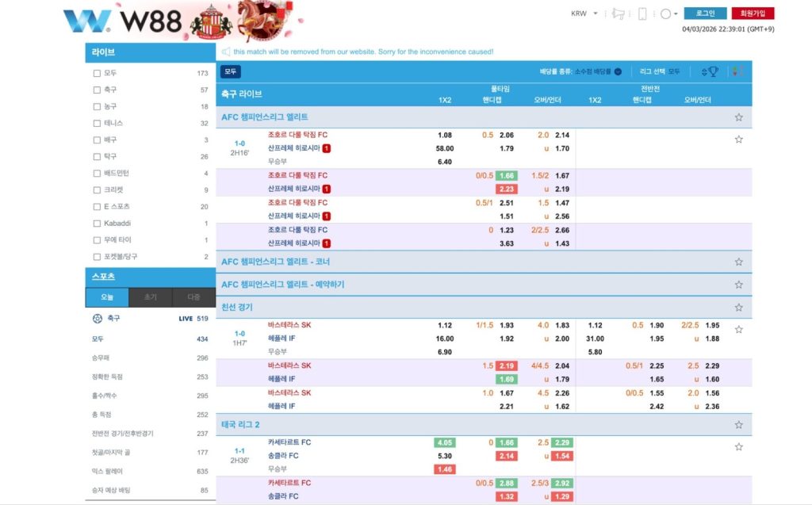The height and width of the screenshot is (505, 812).
Task: Check the 무에 타이 checkbox
Action: [97, 239]
